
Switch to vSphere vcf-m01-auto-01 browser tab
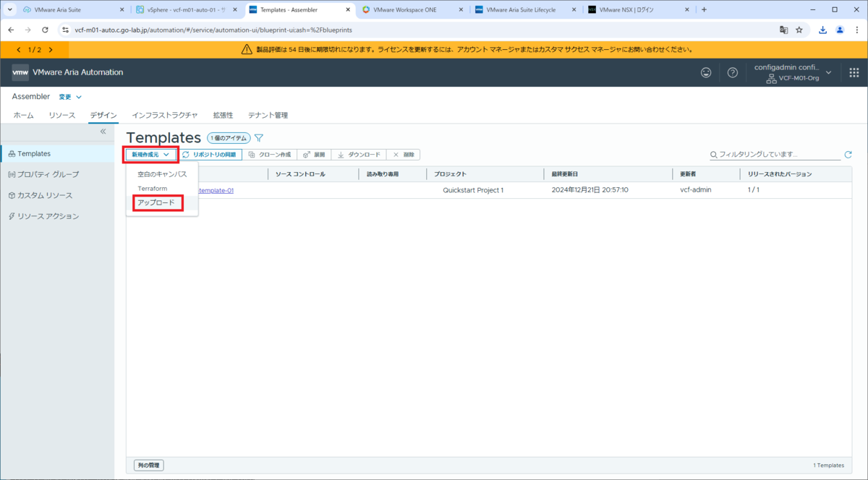pyautogui.click(x=185, y=10)
